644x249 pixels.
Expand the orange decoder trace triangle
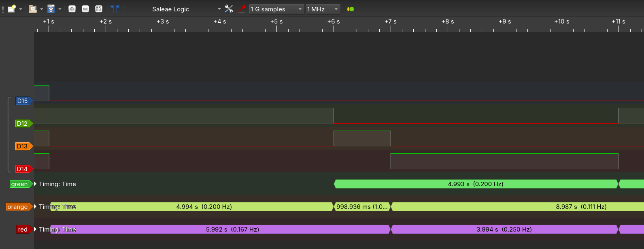tap(35, 207)
